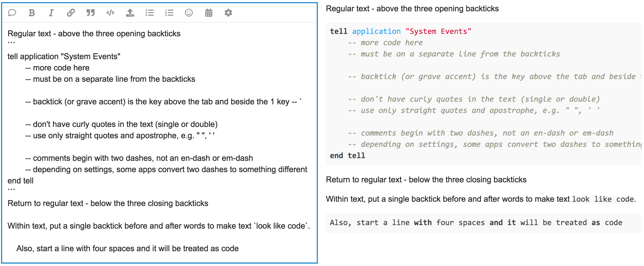Click editor line 'Also, start a line with four spaces'

click(128, 249)
